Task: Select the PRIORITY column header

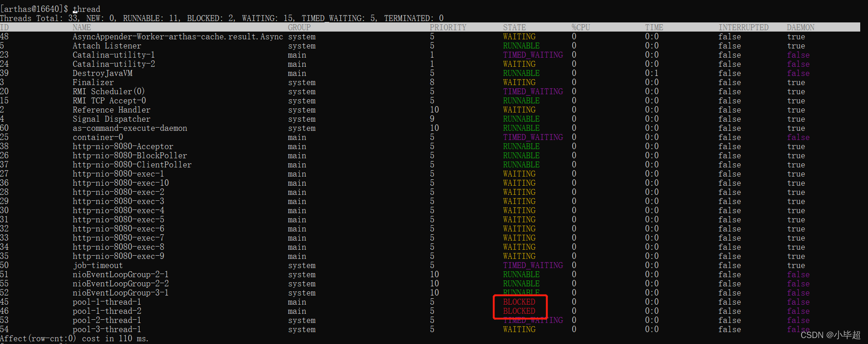Action: pyautogui.click(x=448, y=27)
